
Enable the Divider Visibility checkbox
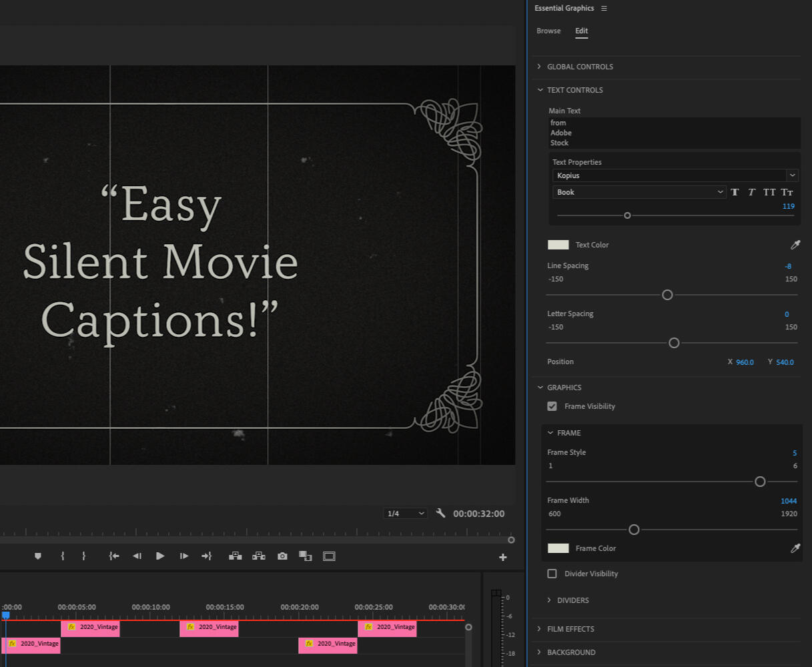click(552, 574)
